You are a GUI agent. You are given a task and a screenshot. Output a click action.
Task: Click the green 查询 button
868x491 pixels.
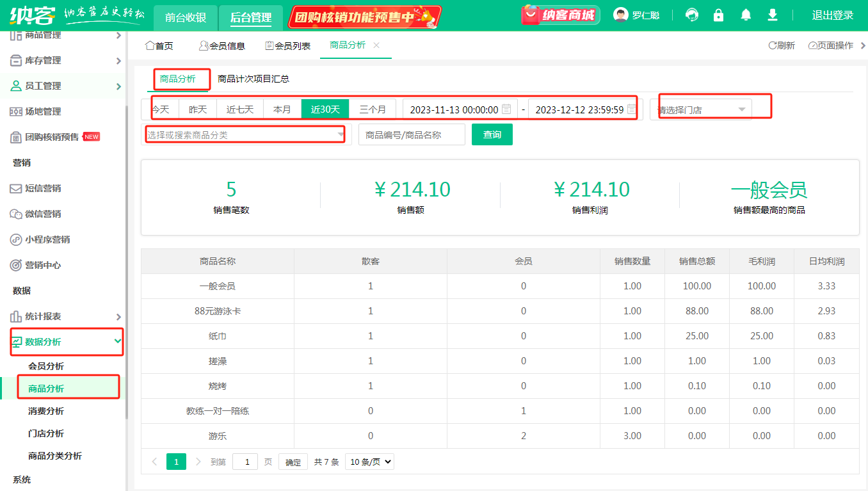pyautogui.click(x=492, y=134)
